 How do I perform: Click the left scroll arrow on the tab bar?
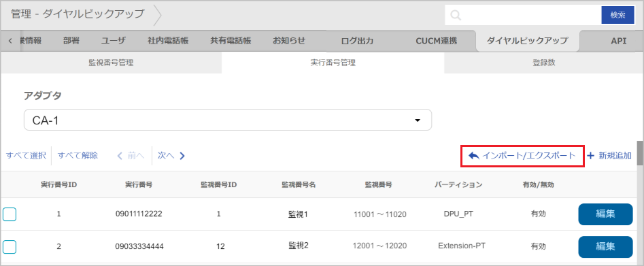pyautogui.click(x=10, y=41)
